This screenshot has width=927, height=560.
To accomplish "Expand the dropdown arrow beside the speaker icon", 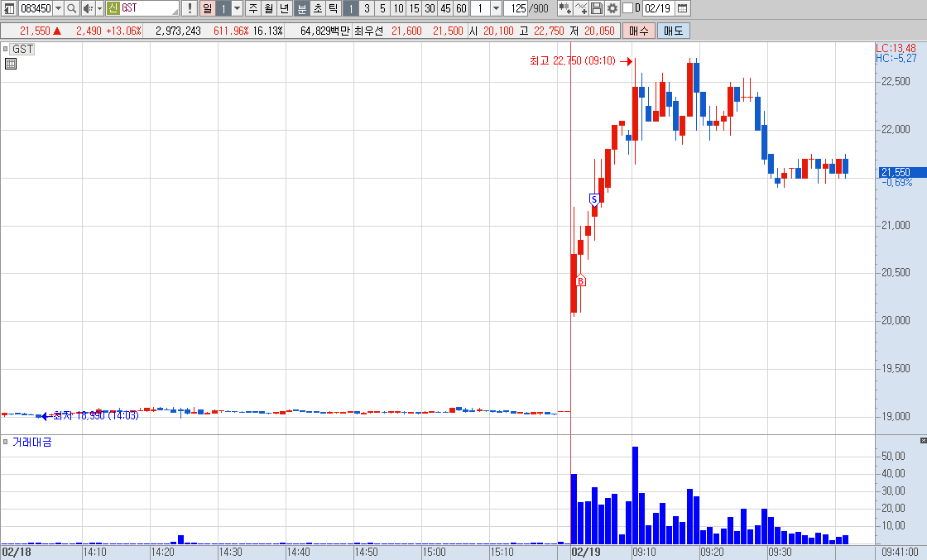I will coord(99,8).
